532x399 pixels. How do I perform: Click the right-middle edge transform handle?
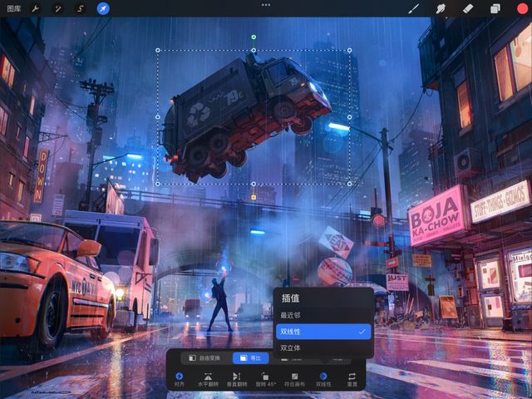click(x=349, y=117)
